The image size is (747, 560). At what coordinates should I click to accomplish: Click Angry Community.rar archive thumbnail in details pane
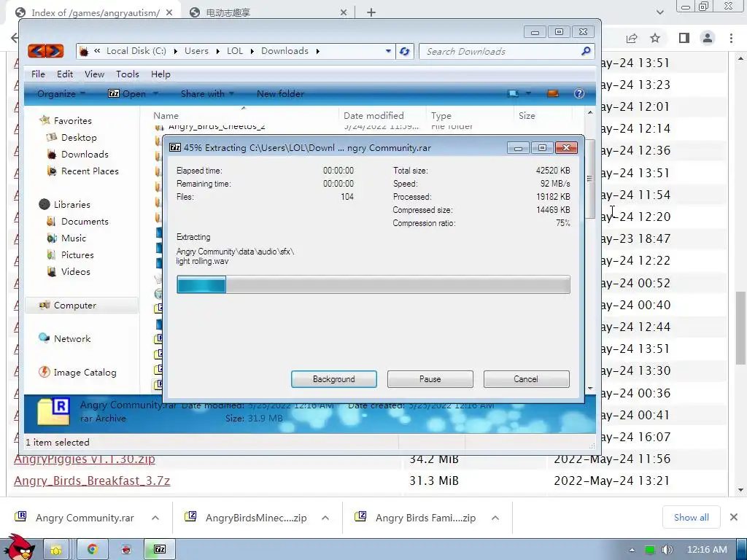click(x=54, y=411)
